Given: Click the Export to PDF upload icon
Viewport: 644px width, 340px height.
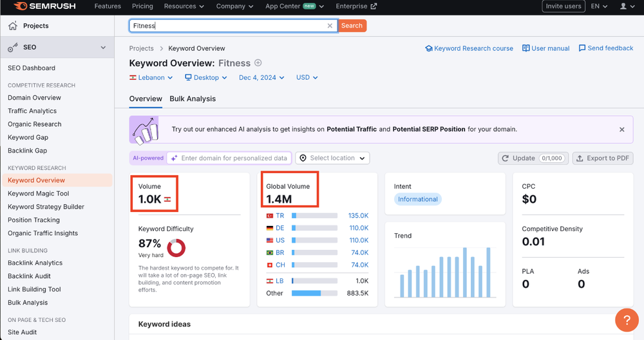Looking at the screenshot, I should coord(580,158).
